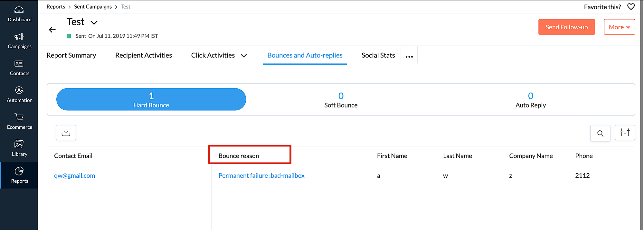Favorite this report with heart icon
The image size is (644, 230).
point(631,7)
